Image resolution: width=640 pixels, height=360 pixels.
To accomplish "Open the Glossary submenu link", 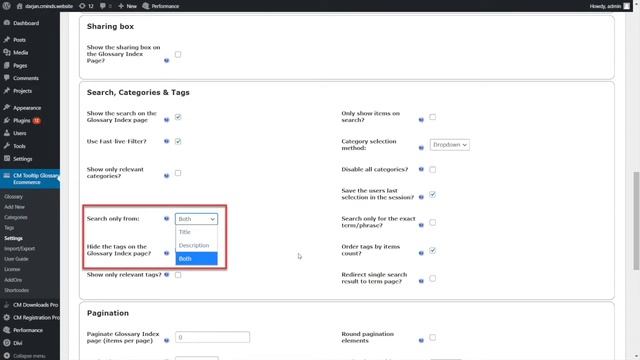I will pyautogui.click(x=13, y=197).
